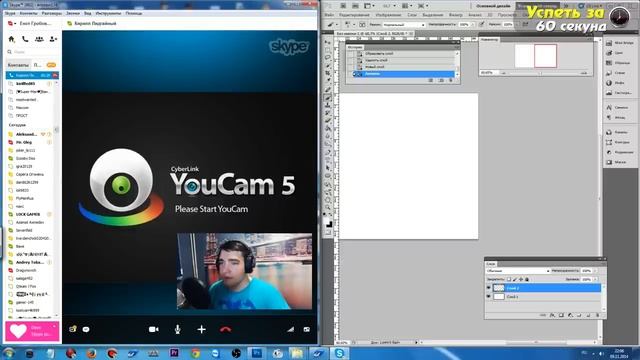
Task: Open Layers panel fill slider arrow
Action: [595, 279]
